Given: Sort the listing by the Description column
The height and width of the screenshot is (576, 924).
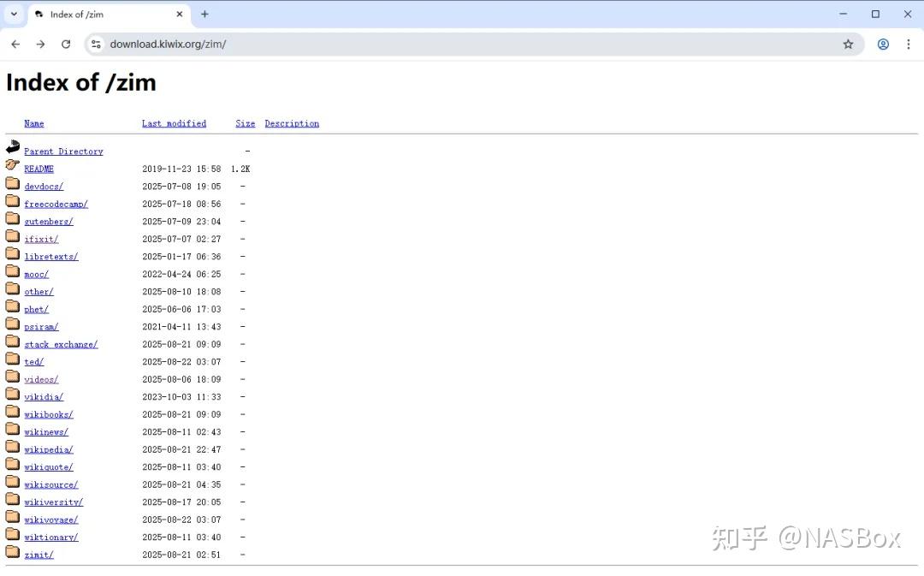Looking at the screenshot, I should pos(292,123).
